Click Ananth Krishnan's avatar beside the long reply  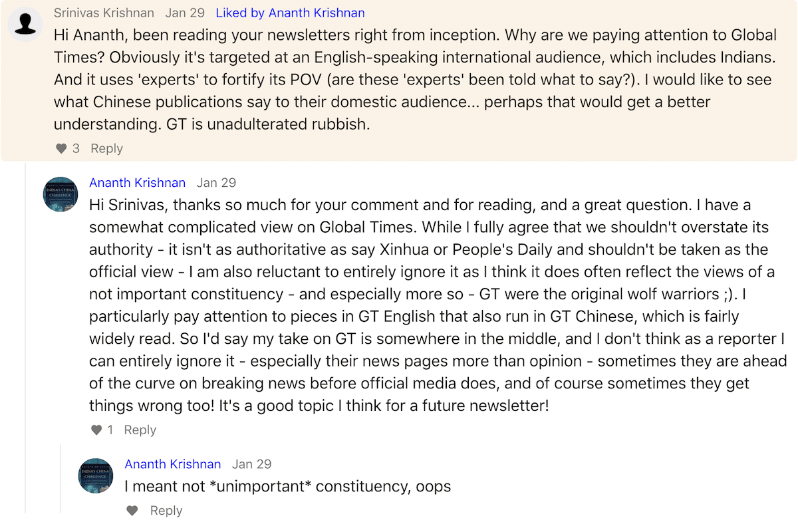click(x=61, y=194)
